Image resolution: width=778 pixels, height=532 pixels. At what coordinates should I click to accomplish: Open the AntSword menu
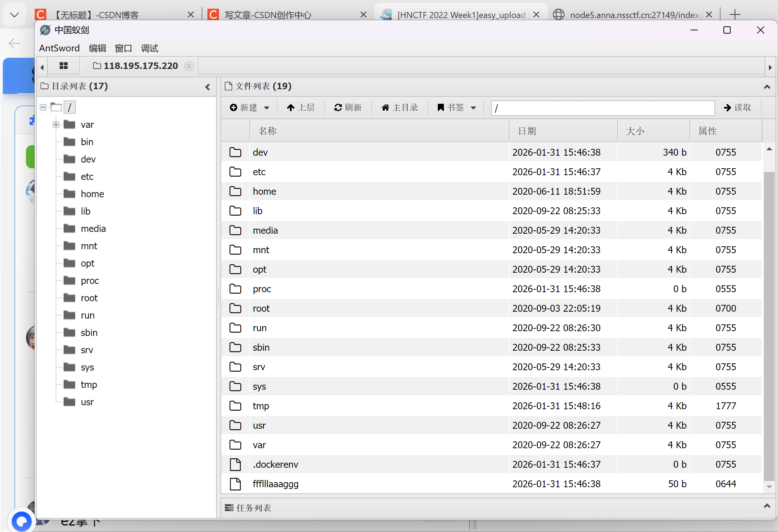click(59, 48)
